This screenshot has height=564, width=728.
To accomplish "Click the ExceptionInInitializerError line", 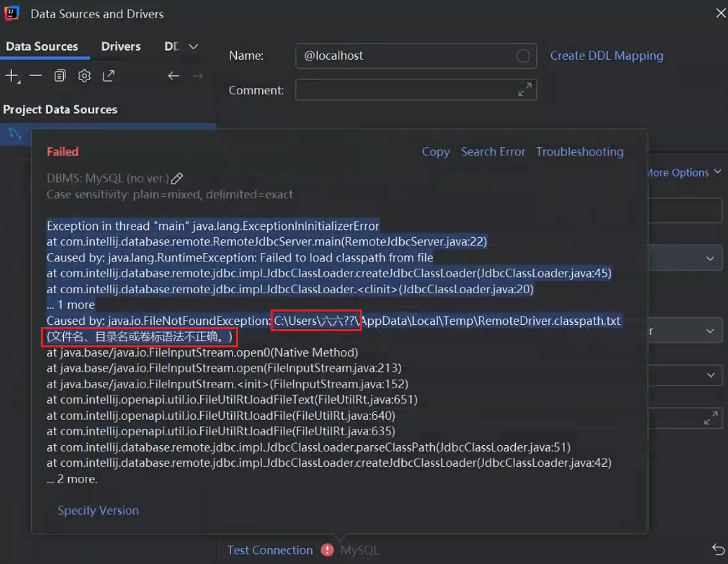I will coord(213,226).
